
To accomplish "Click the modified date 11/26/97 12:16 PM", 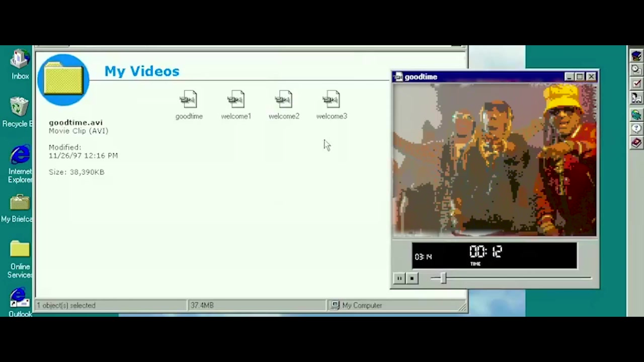I will pos(83,155).
